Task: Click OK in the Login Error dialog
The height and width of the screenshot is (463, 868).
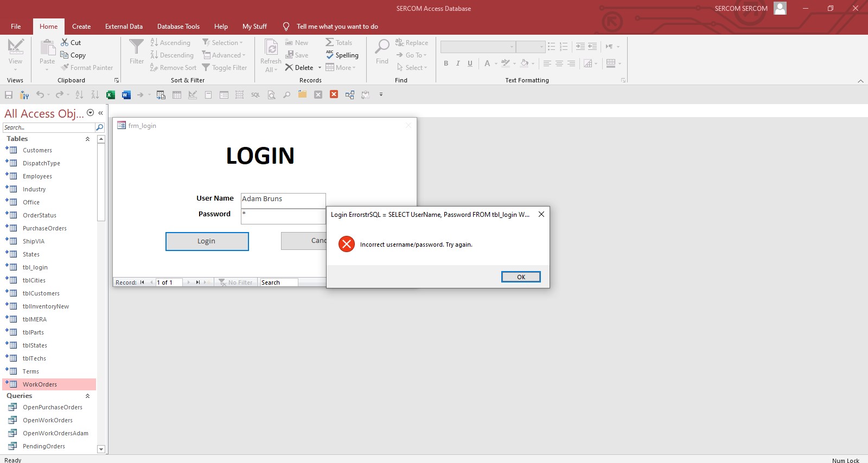Action: point(521,277)
